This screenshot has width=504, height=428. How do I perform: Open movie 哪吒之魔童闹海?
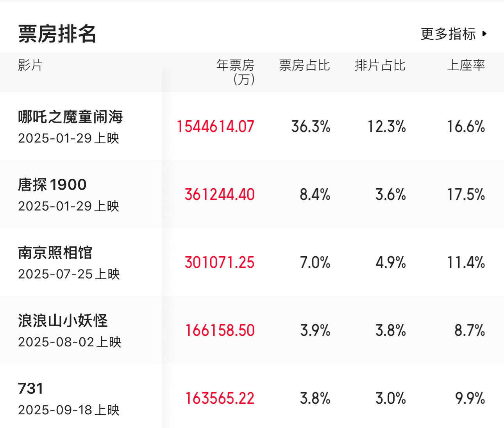(x=71, y=117)
